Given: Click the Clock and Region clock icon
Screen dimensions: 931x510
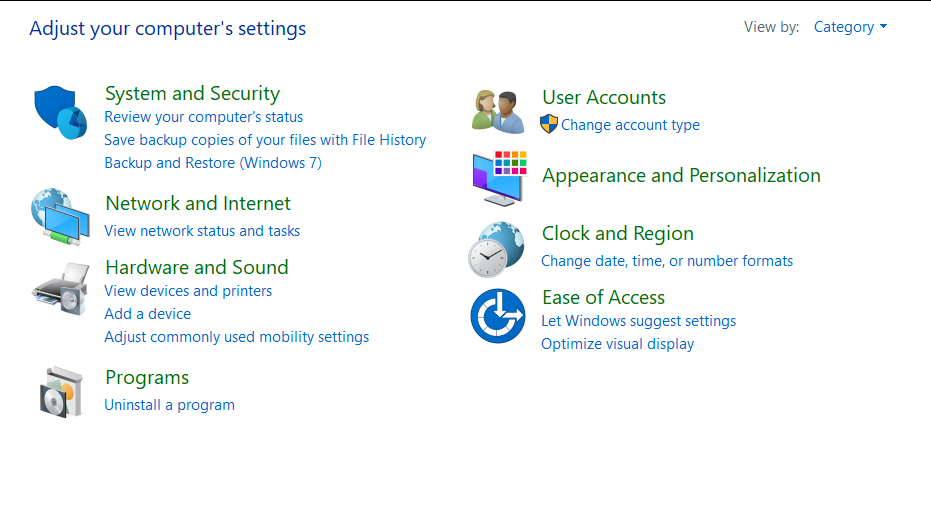Looking at the screenshot, I should point(496,249).
